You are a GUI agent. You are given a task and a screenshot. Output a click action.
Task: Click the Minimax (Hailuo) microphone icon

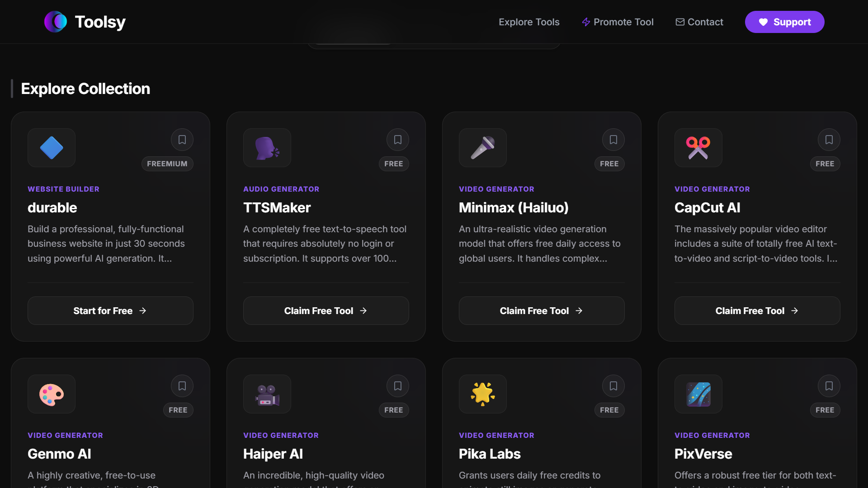(482, 148)
